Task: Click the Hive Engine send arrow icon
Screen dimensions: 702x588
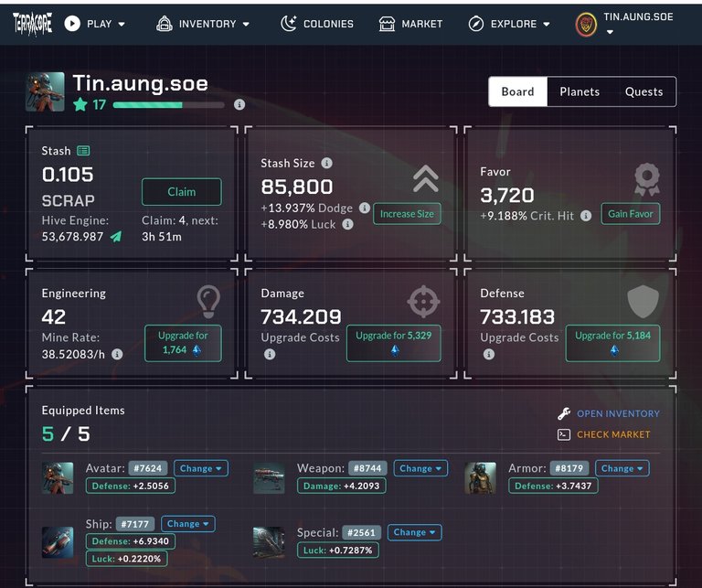Action: tap(116, 236)
